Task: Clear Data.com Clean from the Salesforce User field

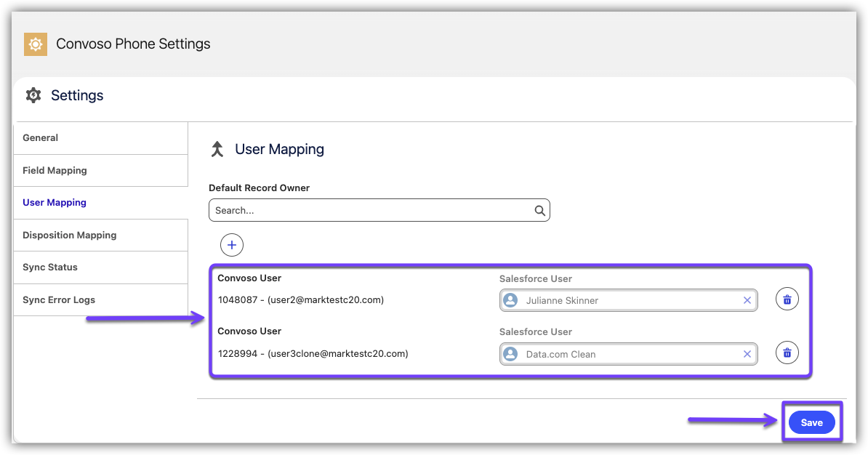Action: click(x=747, y=354)
